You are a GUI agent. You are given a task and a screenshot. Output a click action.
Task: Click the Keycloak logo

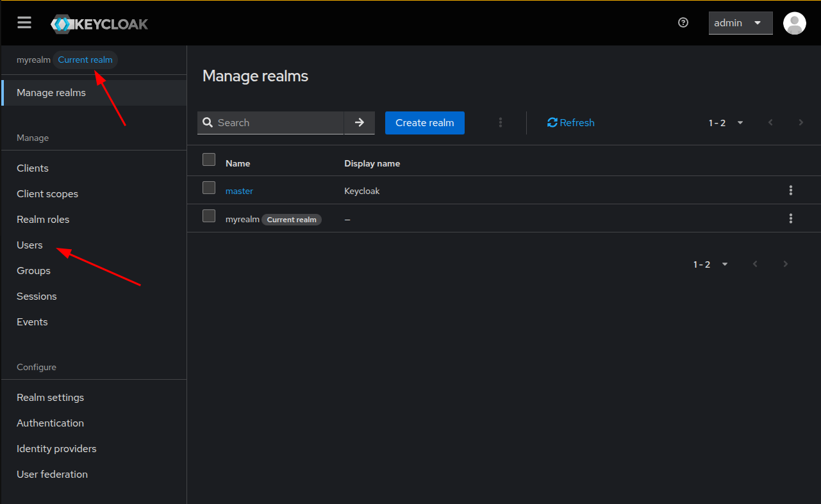point(99,24)
